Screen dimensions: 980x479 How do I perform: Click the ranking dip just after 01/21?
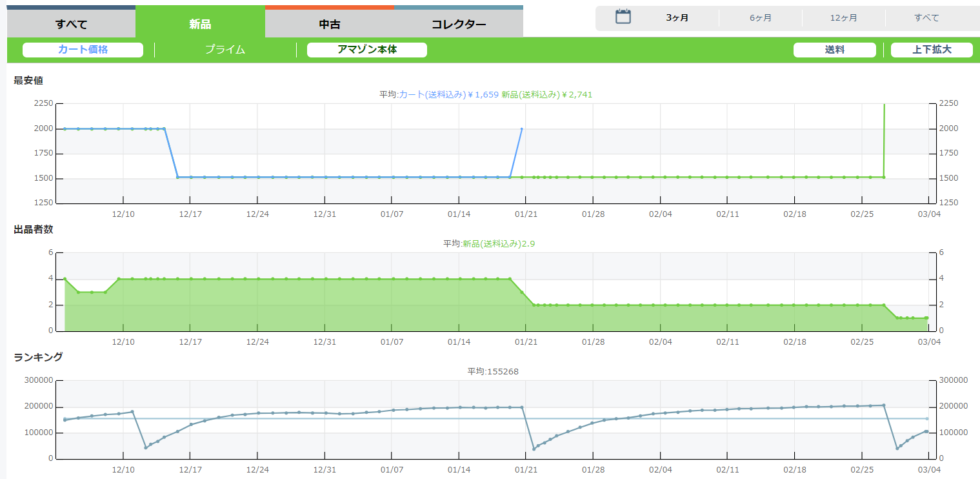click(x=534, y=449)
